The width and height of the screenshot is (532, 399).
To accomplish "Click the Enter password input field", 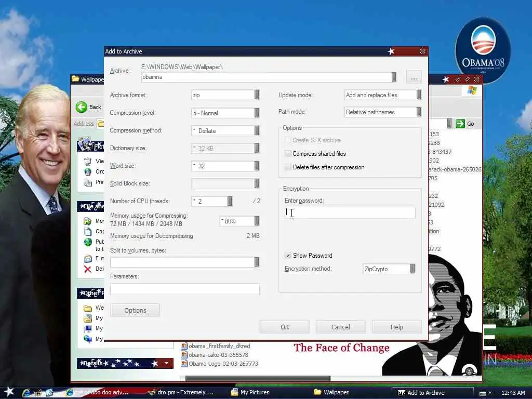I will coord(350,212).
